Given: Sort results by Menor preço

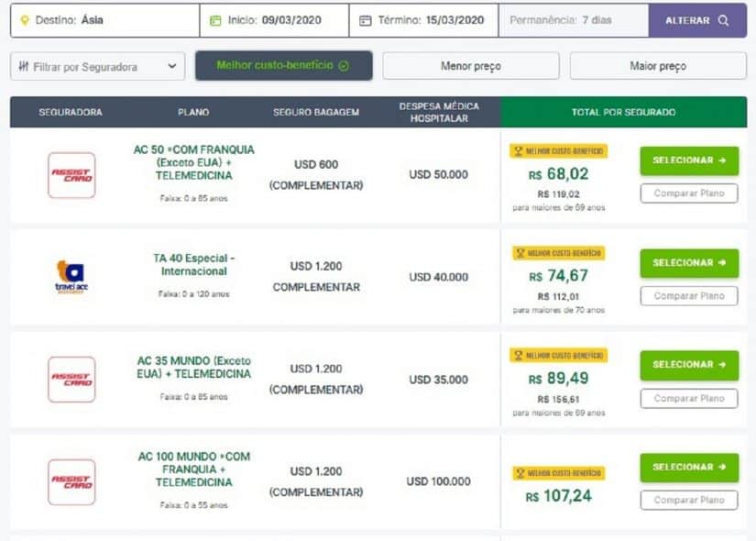Looking at the screenshot, I should (471, 66).
